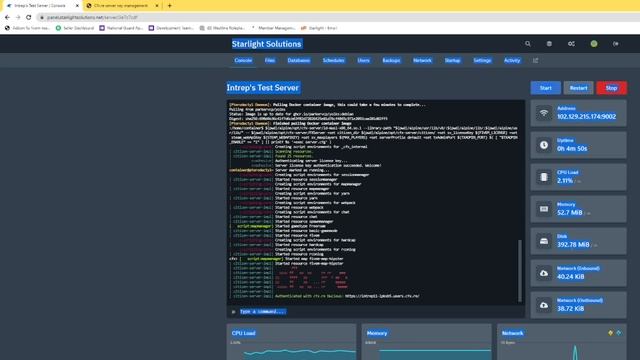Click the disk value 392.78 MiB
The image size is (640, 360).
point(573,244)
